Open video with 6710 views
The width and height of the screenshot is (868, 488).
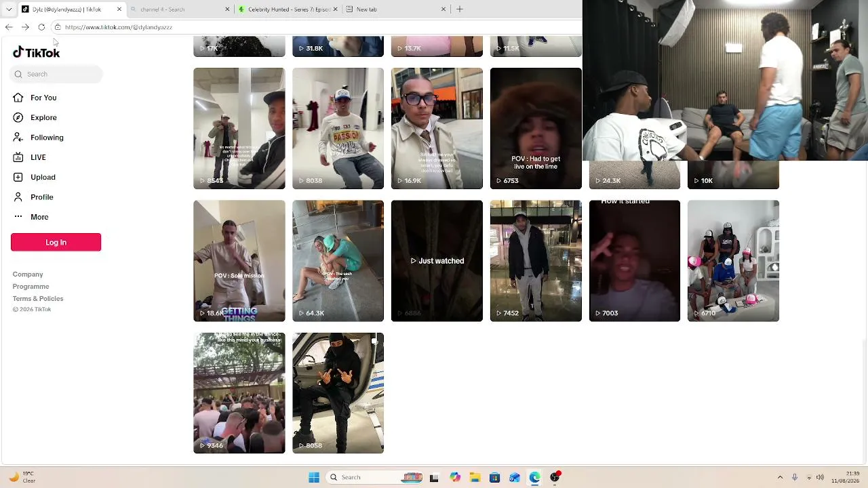(733, 261)
